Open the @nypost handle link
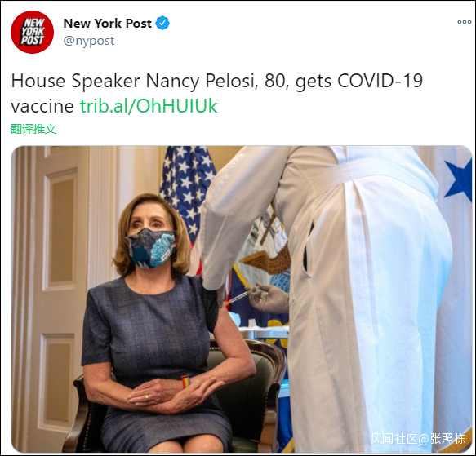The image size is (476, 456). pos(89,41)
